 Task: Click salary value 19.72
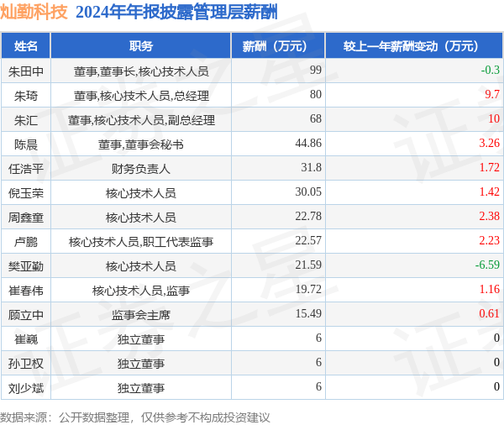tap(308, 289)
